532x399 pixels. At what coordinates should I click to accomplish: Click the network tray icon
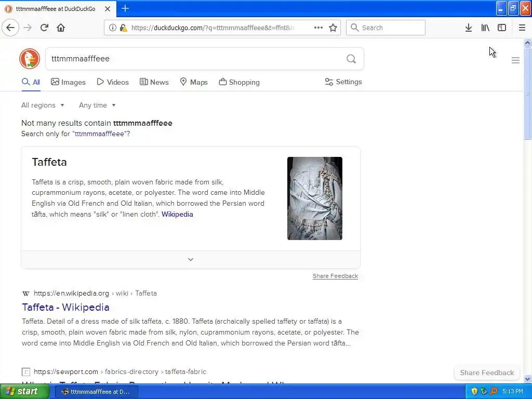pos(484,391)
